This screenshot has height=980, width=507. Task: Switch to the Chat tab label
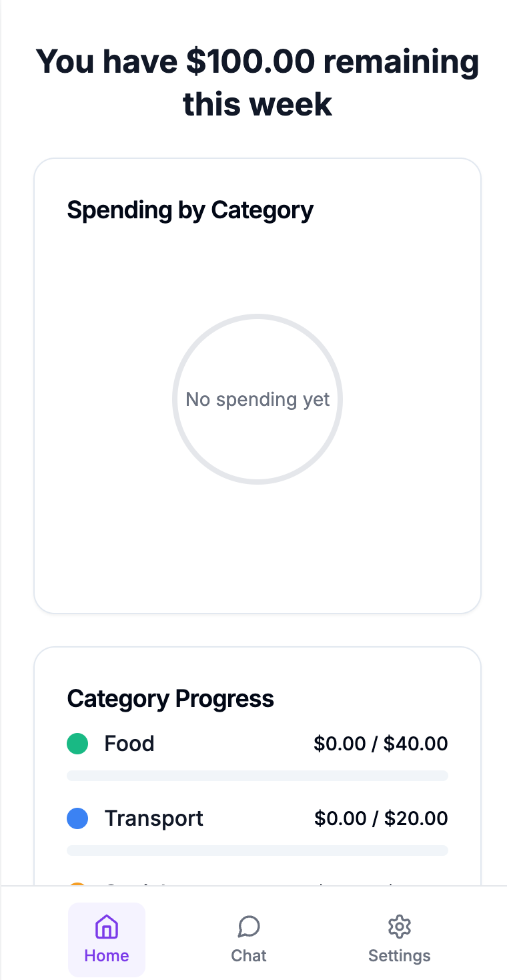click(249, 955)
